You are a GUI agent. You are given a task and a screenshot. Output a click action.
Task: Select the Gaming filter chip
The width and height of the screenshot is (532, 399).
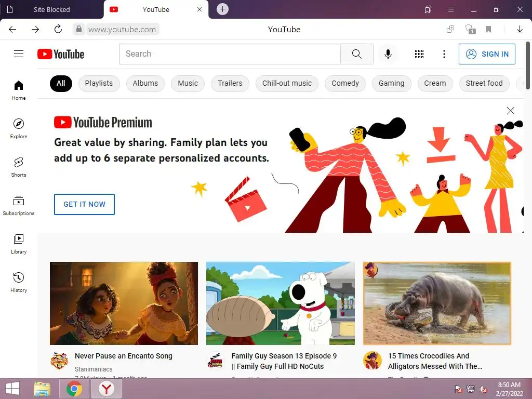coord(392,84)
